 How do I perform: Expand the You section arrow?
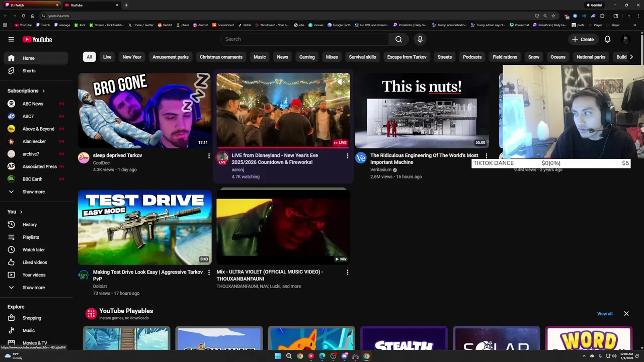(x=21, y=212)
